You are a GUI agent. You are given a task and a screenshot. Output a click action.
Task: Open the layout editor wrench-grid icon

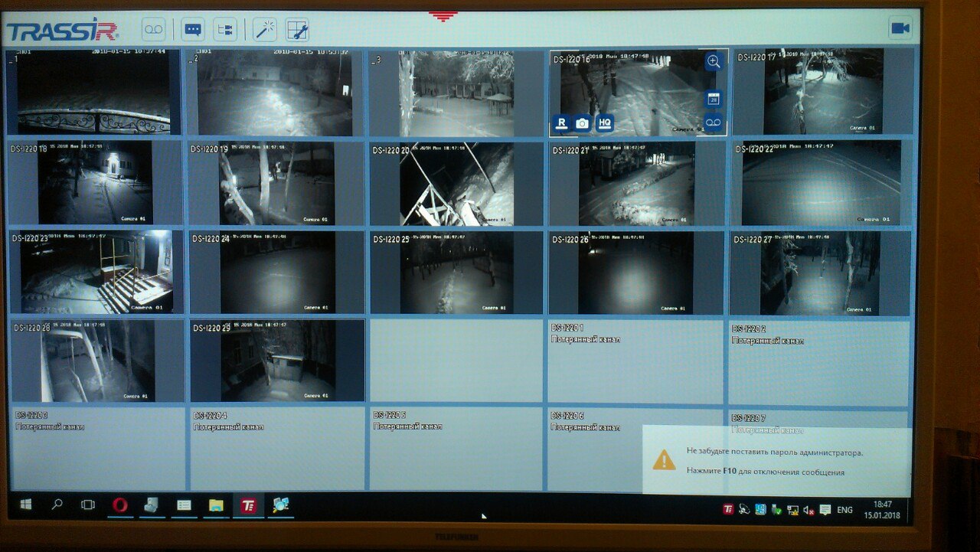pos(297,30)
